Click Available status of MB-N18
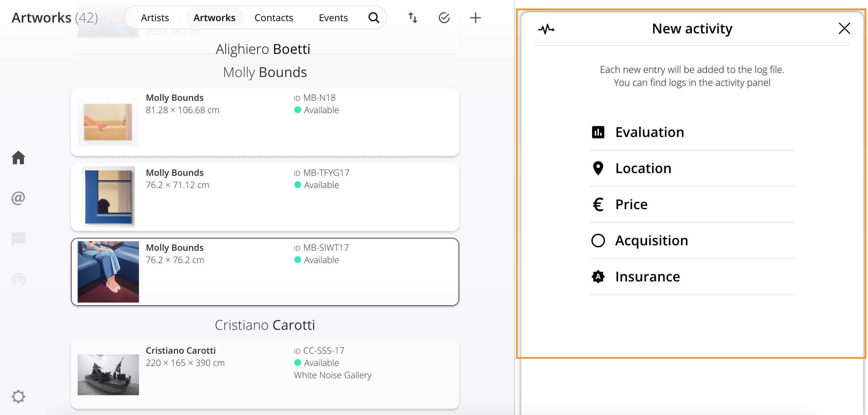Screen dimensions: 868x415 pos(317,110)
